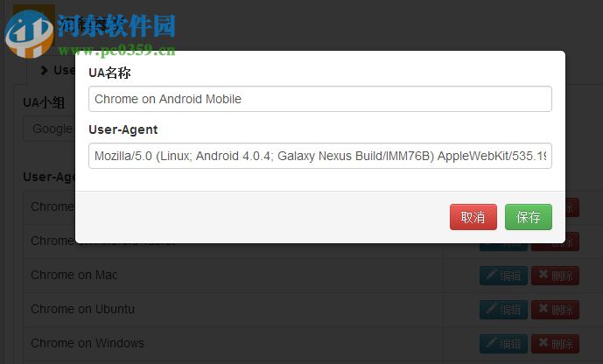Expand the chevron beside the Use section header

coord(45,70)
